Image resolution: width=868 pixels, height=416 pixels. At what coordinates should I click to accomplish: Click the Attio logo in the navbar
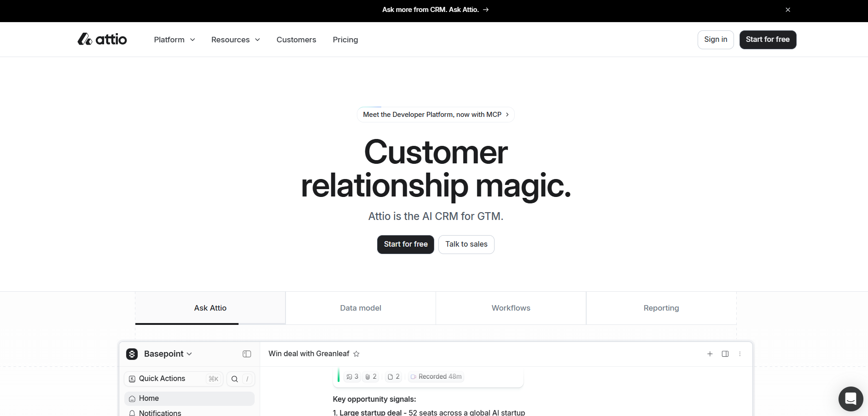[102, 40]
